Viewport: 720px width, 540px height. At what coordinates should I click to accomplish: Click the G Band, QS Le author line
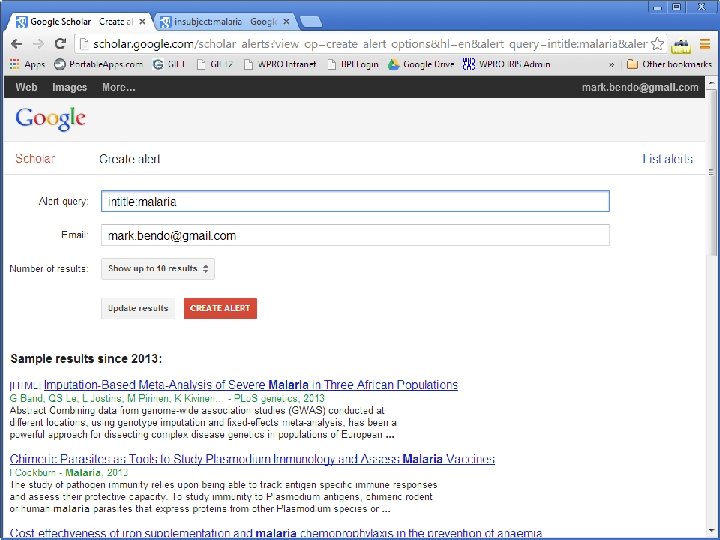167,398
